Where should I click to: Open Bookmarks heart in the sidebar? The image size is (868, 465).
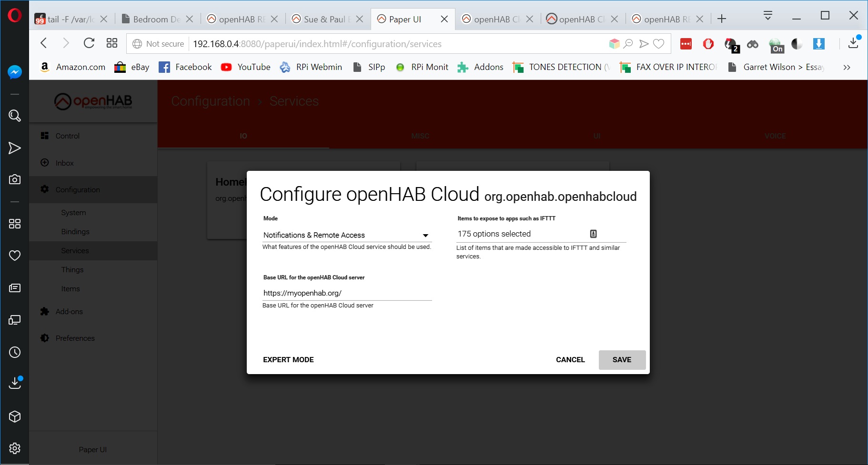point(15,256)
